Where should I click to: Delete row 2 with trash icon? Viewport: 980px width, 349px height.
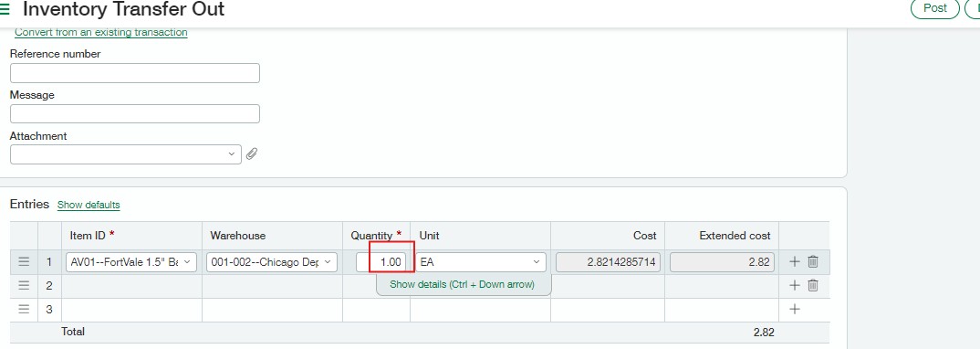813,286
